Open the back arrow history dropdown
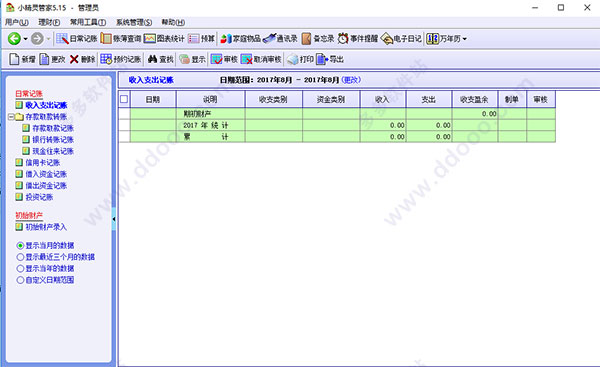The height and width of the screenshot is (367, 600). pyautogui.click(x=25, y=39)
